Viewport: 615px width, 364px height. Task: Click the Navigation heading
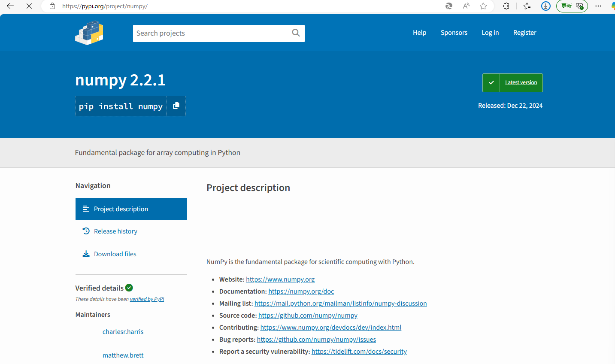(93, 185)
